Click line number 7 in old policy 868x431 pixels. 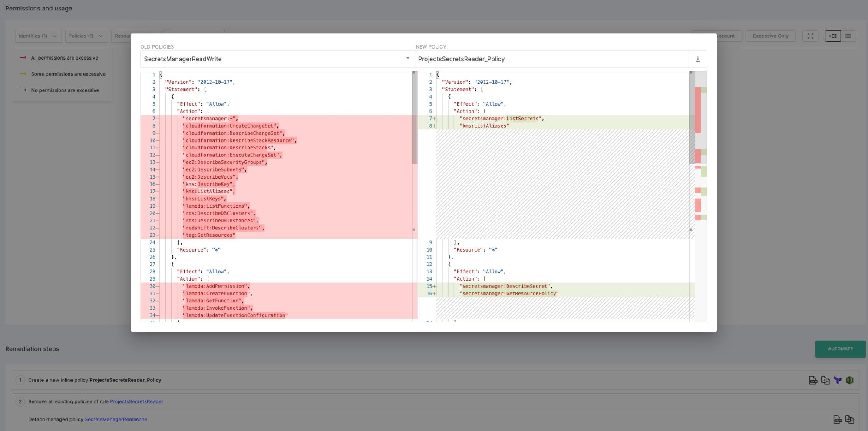153,119
